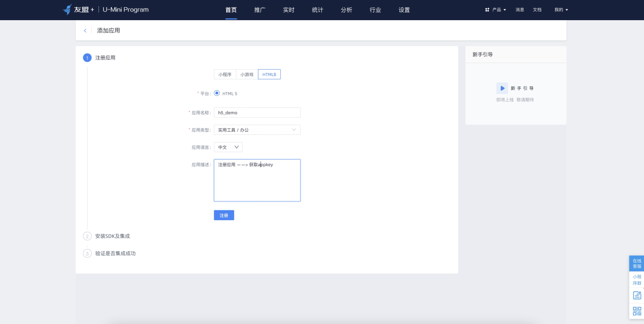Click the U-Mini Program title text
The image size is (644, 324).
coord(125,9)
